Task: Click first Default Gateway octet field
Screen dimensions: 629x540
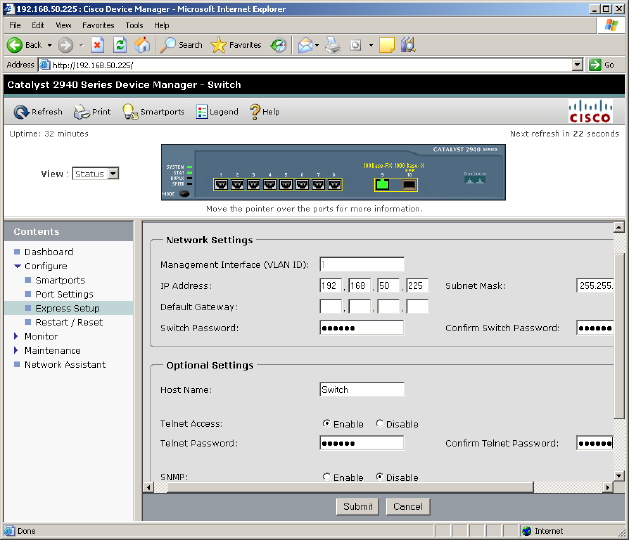Action: [331, 307]
